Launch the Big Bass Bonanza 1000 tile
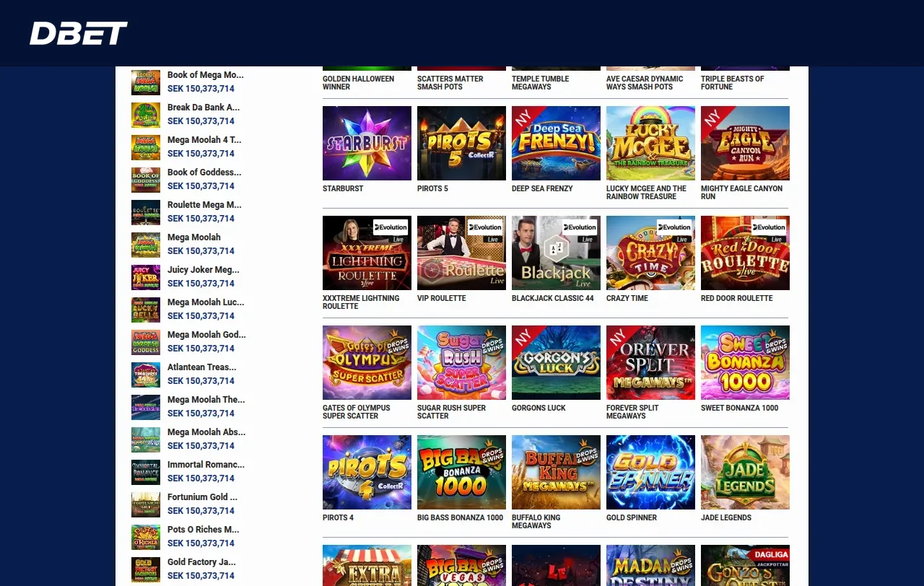The image size is (924, 586). (461, 472)
